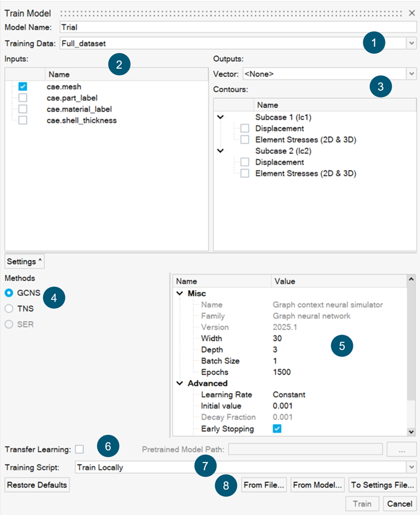Collapse the Settings section

25,261
